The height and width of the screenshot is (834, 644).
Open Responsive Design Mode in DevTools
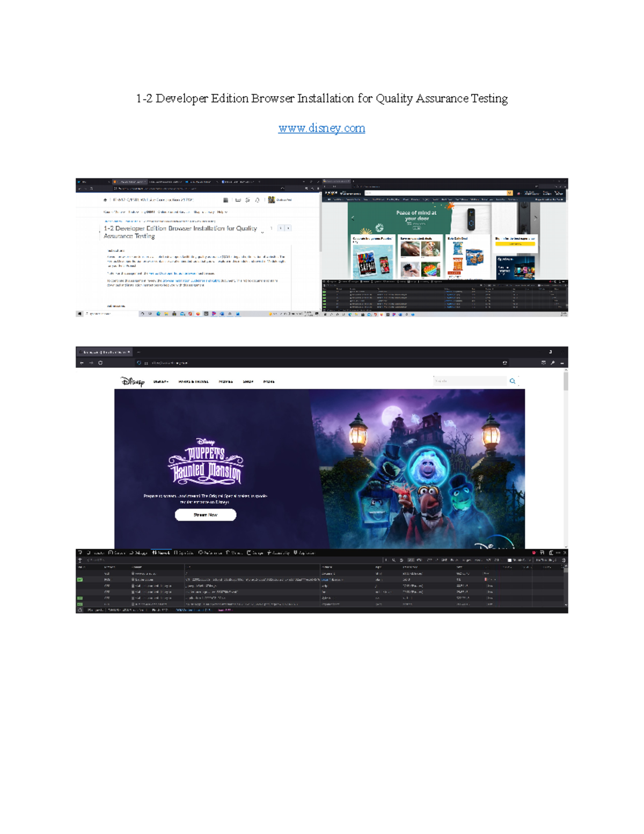click(x=542, y=553)
